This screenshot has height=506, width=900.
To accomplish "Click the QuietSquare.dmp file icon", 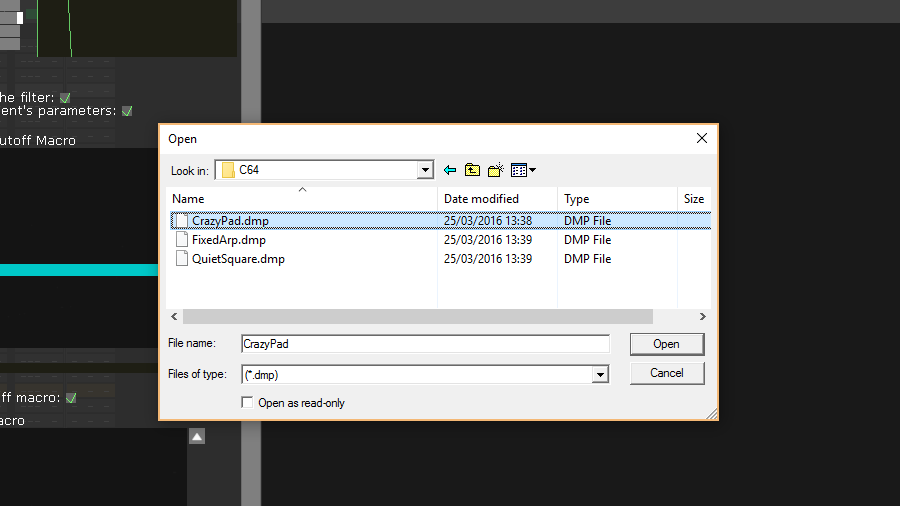I will pos(181,259).
